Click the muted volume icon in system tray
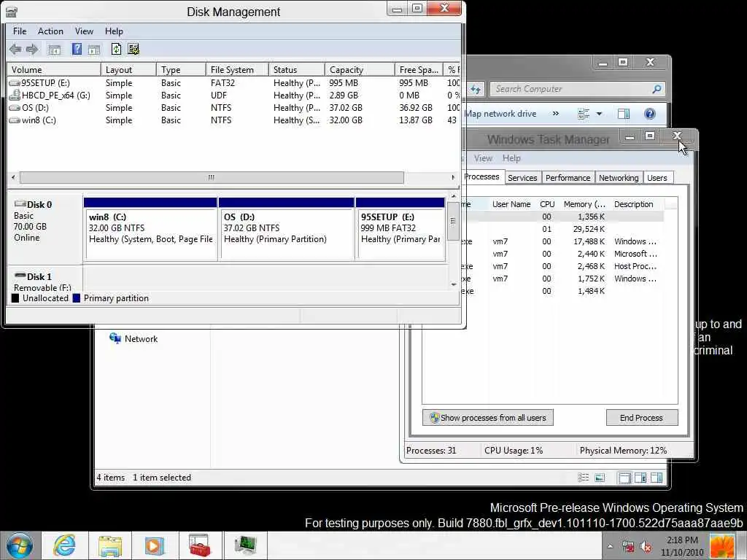 pyautogui.click(x=646, y=547)
